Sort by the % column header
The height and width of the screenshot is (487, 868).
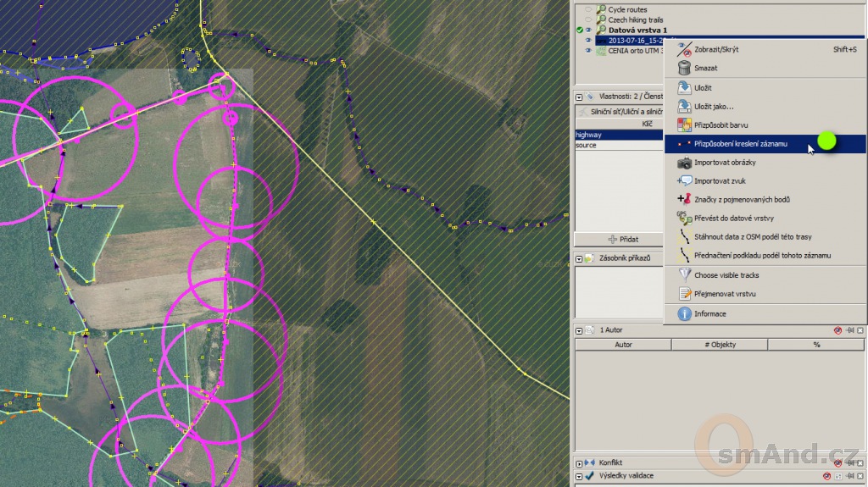816,345
